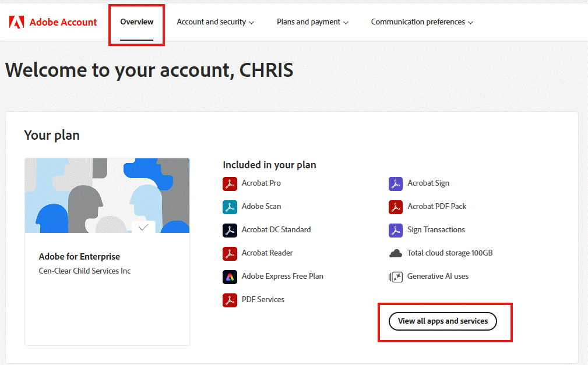588x365 pixels.
Task: Click the Acrobat PDF Pack label
Action: click(437, 206)
